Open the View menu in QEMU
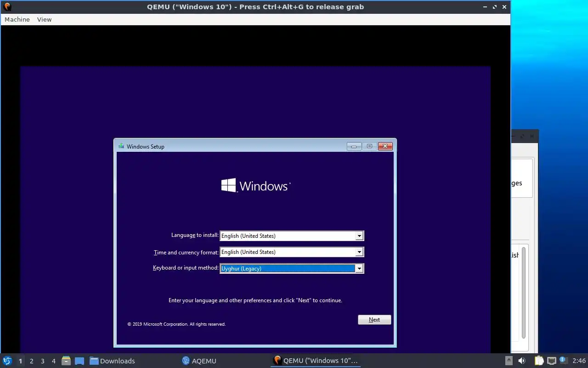This screenshot has width=588, height=368. coord(44,19)
